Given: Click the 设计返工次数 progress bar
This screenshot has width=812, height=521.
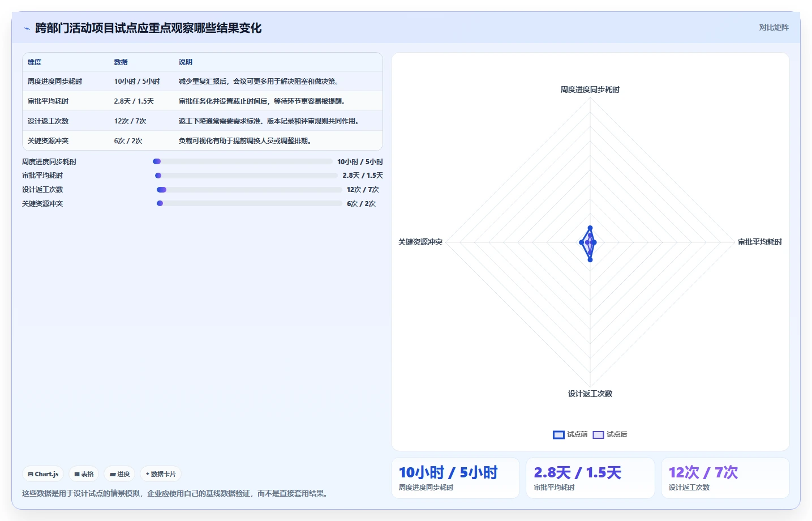Looking at the screenshot, I should coord(249,190).
